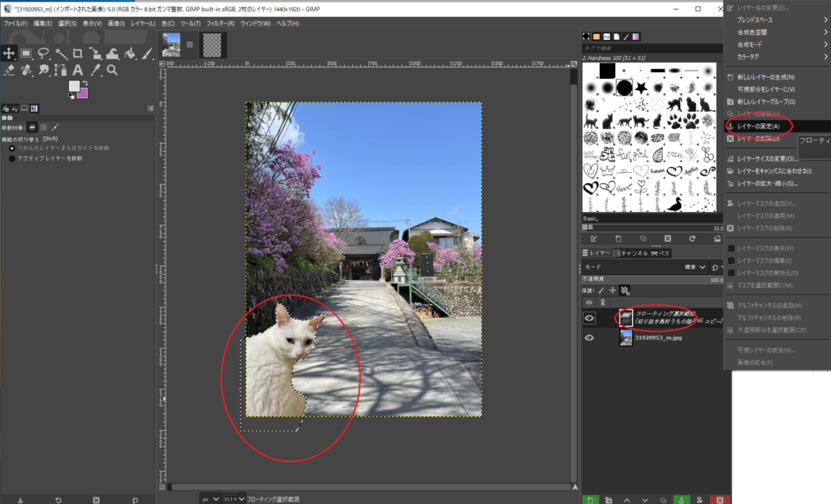831x504 pixels.
Task: Switch to the チャンネル tab
Action: coord(630,253)
